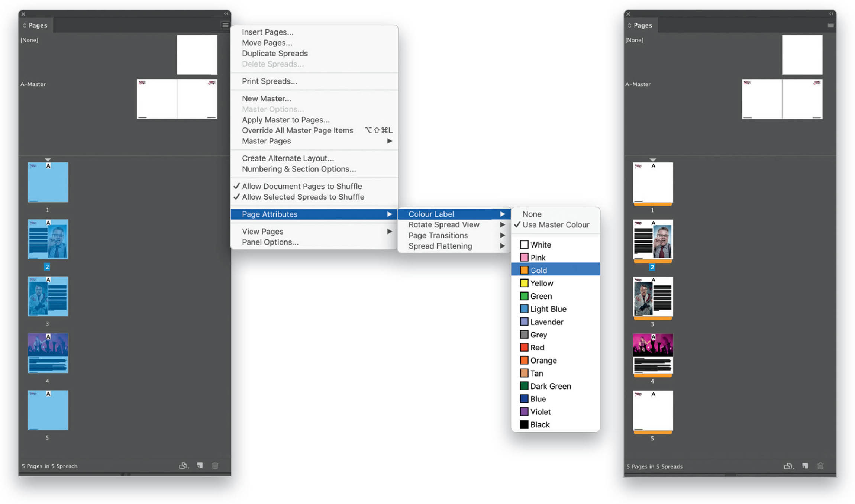
Task: Select [None] master thumbnail in left panel
Action: tap(197, 55)
